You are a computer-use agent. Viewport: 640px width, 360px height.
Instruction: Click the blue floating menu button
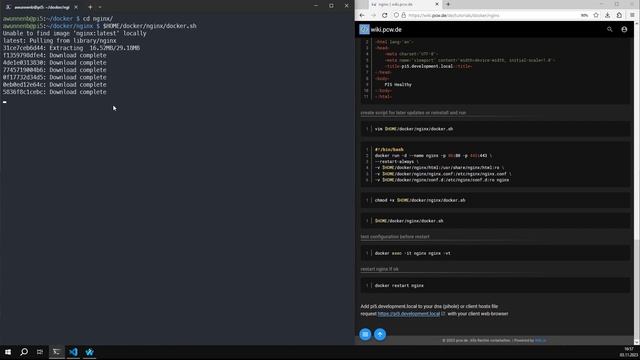(365, 334)
